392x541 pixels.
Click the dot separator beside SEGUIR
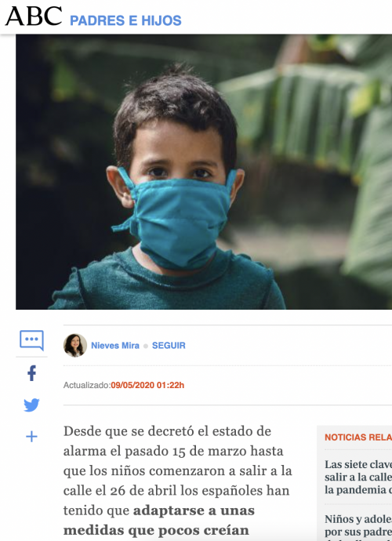[146, 346]
